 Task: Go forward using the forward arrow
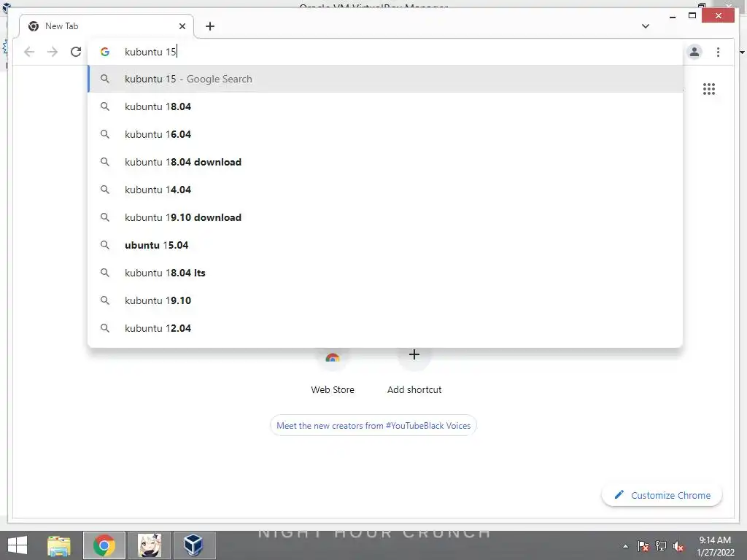[53, 52]
